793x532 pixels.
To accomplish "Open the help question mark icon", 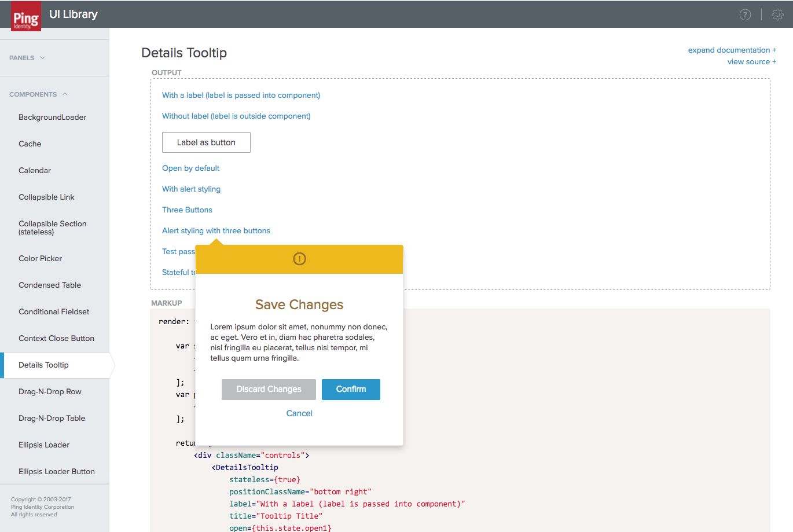I will [x=745, y=15].
